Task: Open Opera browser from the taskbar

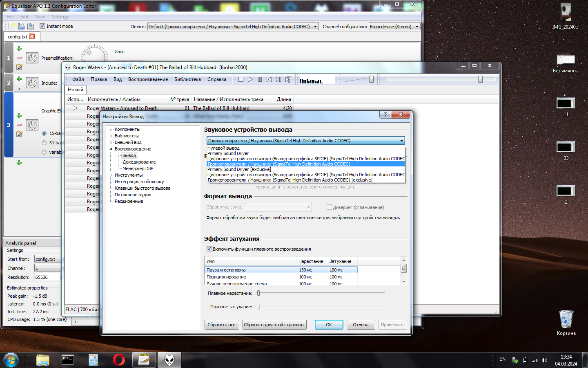Action: coord(119,360)
